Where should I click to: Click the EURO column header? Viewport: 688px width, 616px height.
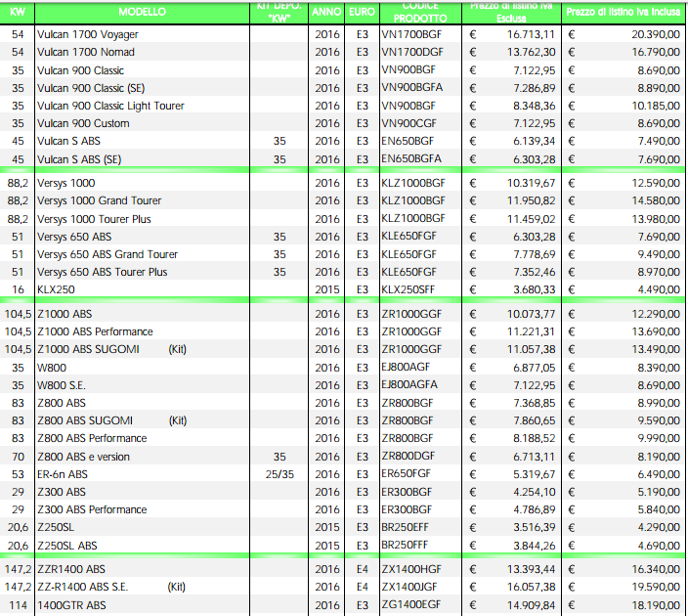coord(362,13)
